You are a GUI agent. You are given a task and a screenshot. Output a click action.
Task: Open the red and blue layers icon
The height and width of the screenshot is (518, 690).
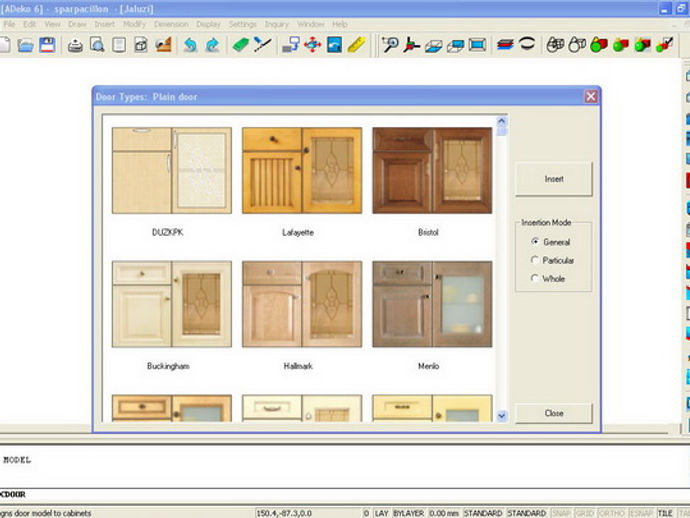(505, 45)
